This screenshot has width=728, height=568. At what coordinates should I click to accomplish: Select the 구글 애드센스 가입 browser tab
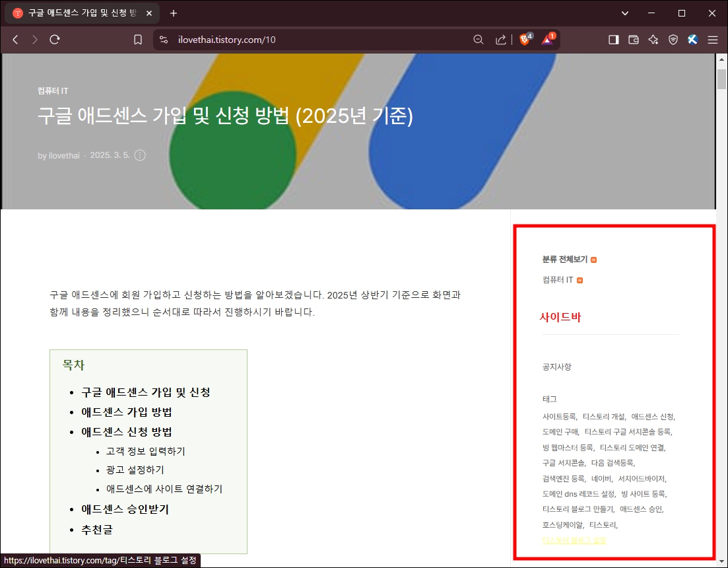click(83, 13)
